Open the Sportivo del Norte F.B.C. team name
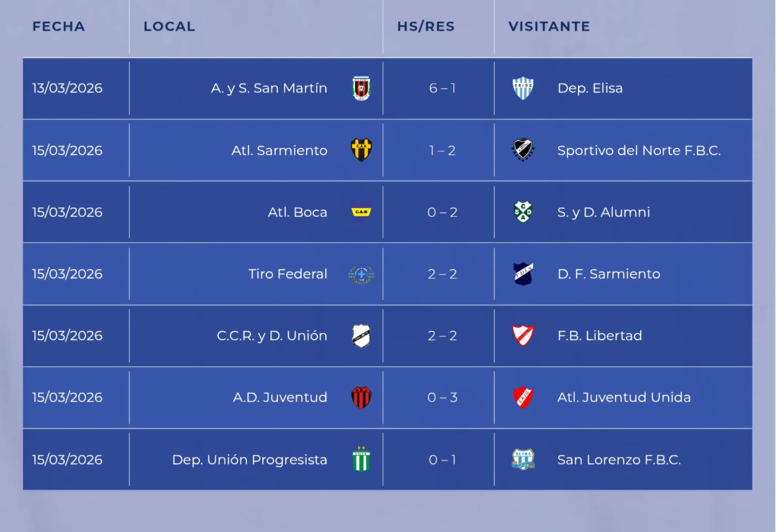Viewport: 776px width, 532px height. (x=639, y=150)
